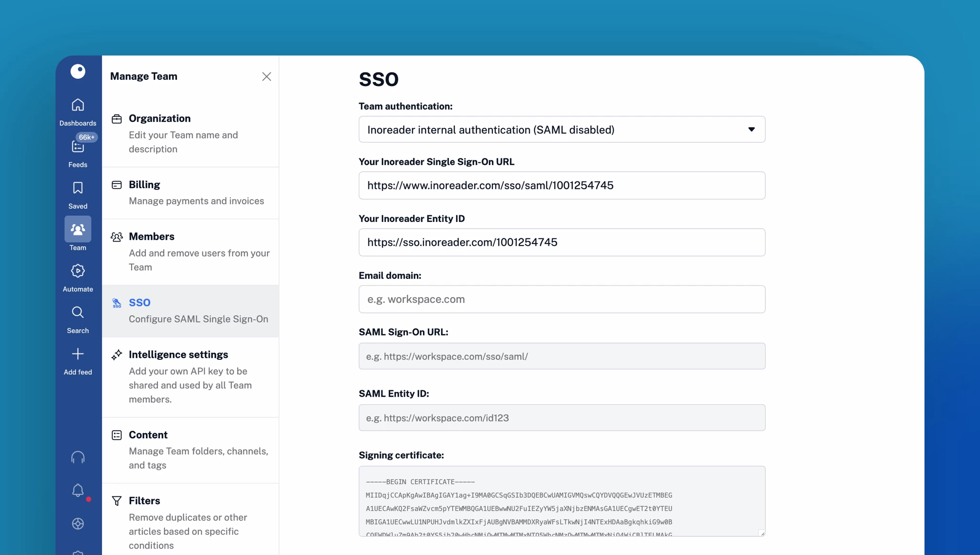Click the Add feed plus icon
This screenshot has width=980, height=555.
click(78, 354)
